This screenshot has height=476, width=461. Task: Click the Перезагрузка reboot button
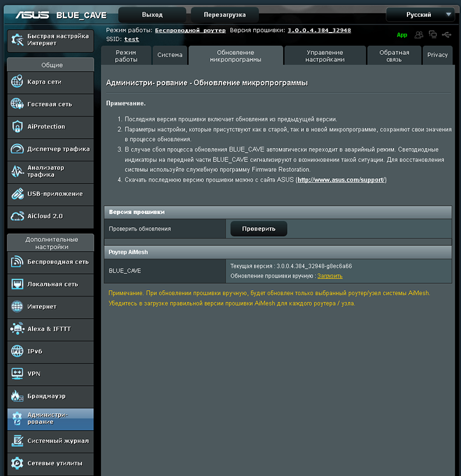tap(225, 15)
